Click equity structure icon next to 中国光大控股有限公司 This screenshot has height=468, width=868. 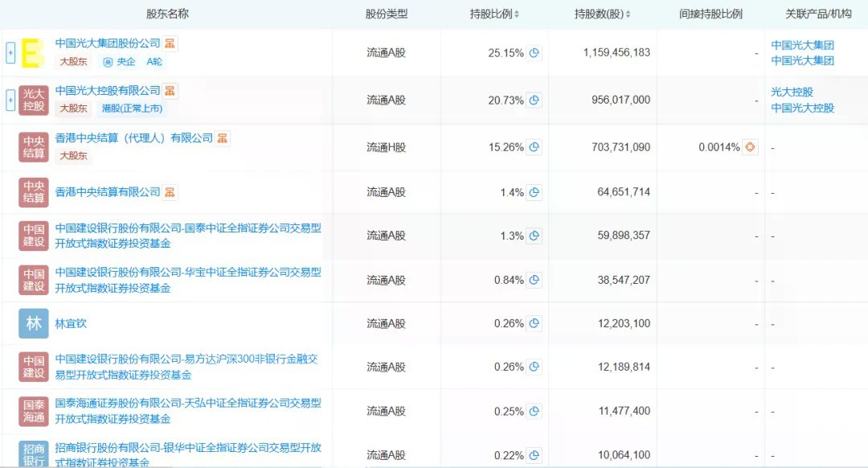170,90
